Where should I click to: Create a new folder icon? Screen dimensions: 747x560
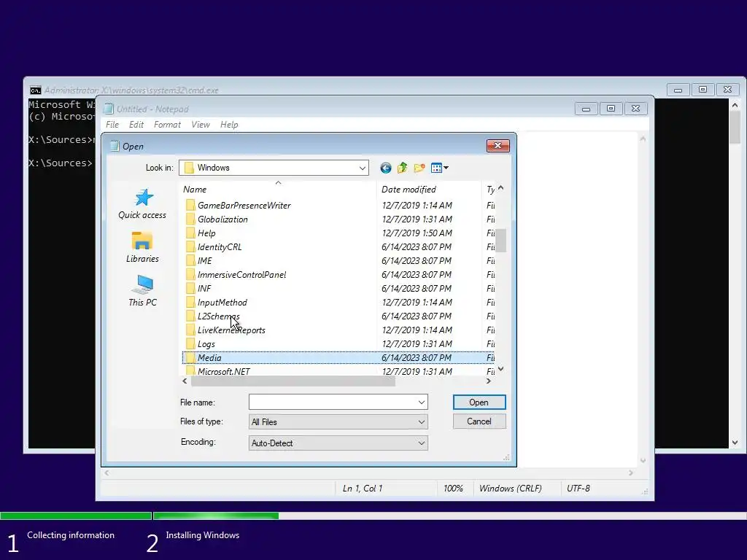pos(419,168)
